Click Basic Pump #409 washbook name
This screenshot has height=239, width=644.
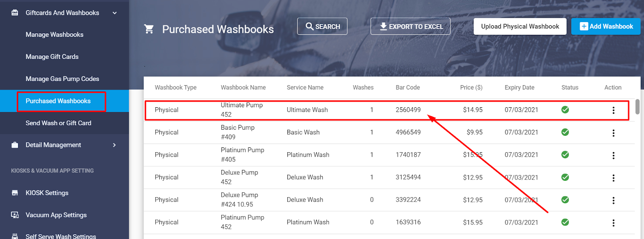click(237, 132)
